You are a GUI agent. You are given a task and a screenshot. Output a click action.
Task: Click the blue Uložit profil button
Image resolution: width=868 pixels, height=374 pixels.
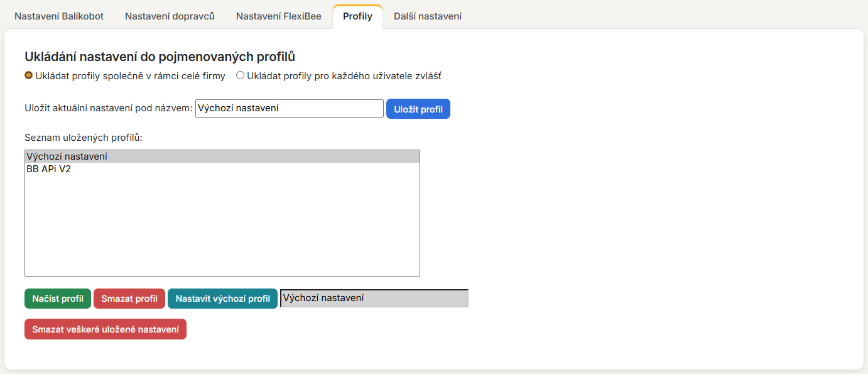(x=418, y=109)
